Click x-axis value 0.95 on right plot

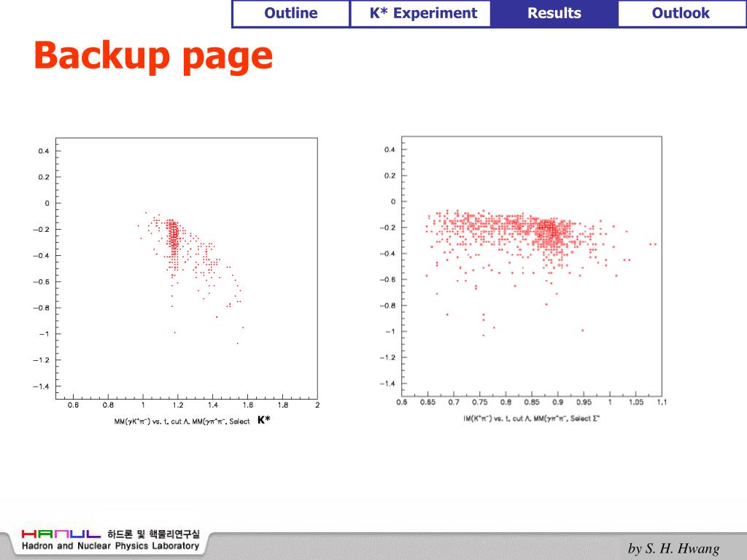pyautogui.click(x=584, y=402)
